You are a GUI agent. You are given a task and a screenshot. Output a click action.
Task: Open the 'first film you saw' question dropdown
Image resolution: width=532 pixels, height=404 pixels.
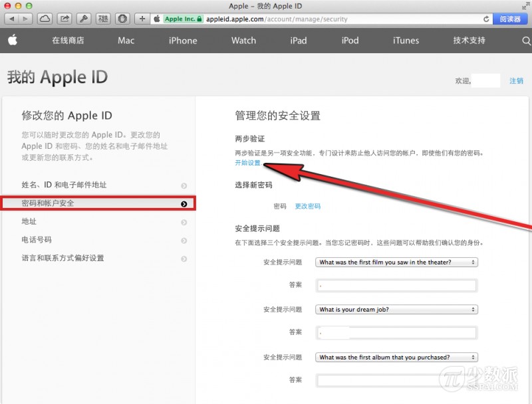tap(396, 262)
